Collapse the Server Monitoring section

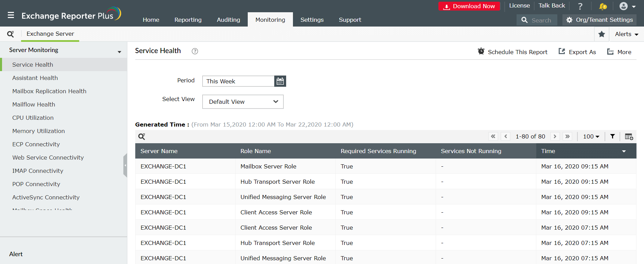click(119, 52)
